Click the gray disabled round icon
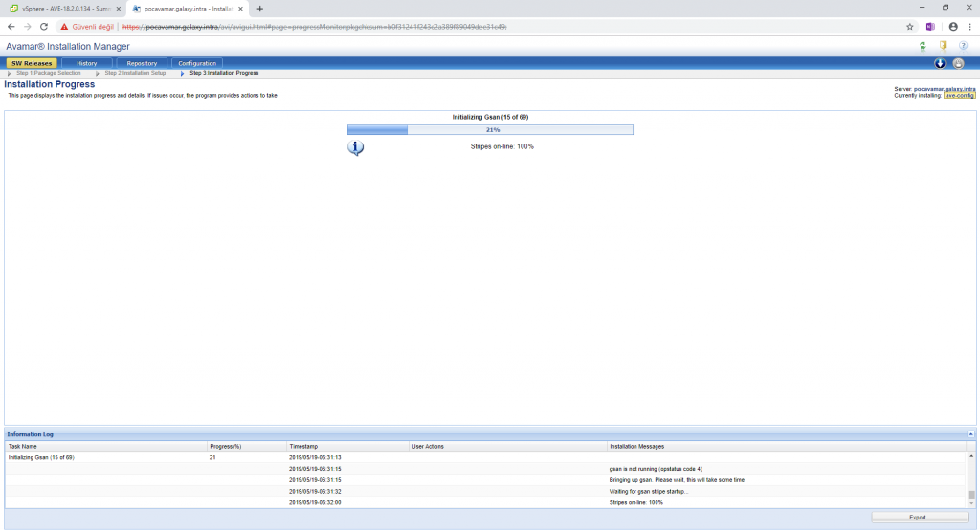This screenshot has height=530, width=980. click(958, 63)
